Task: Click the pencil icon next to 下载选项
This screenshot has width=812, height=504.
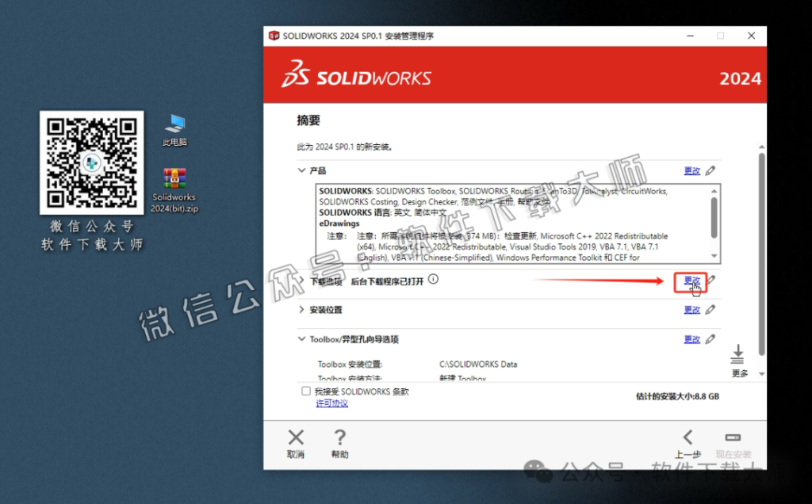Action: coord(710,280)
